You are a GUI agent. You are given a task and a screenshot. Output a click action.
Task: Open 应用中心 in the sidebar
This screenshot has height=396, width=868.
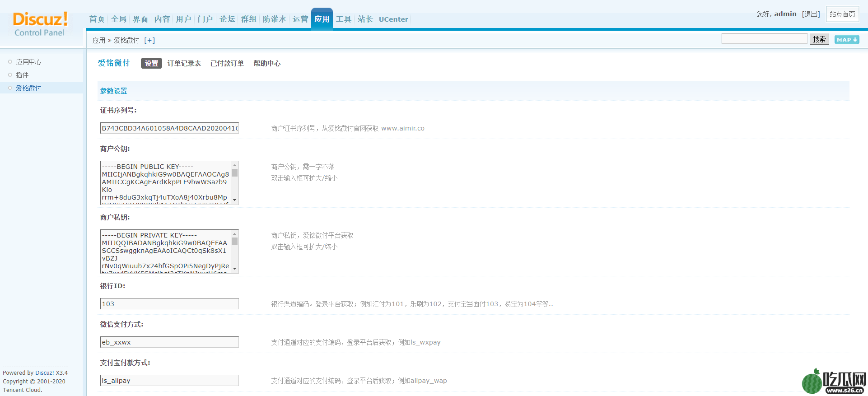[28, 62]
